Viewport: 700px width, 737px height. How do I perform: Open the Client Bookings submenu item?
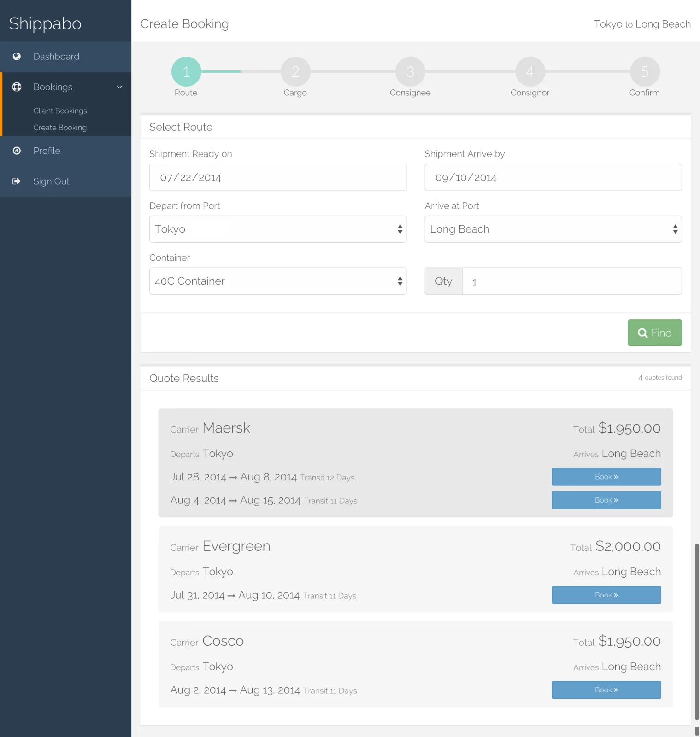(60, 111)
